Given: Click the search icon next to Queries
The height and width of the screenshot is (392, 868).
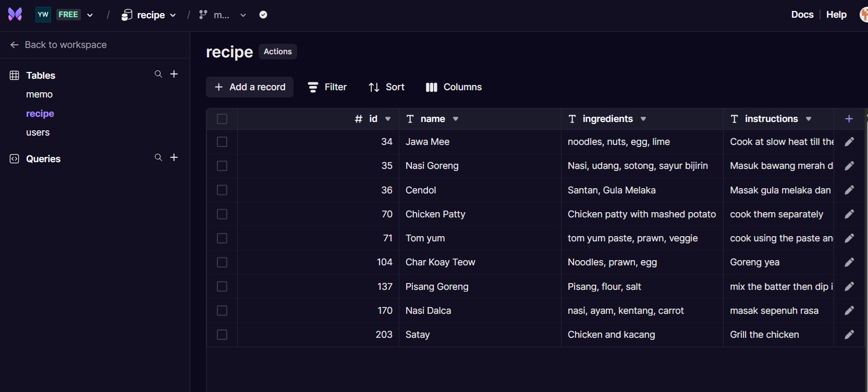Looking at the screenshot, I should pos(158,158).
